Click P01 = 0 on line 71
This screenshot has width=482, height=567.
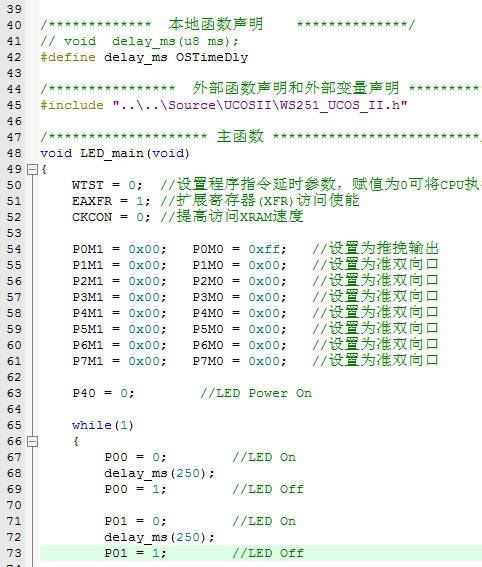pyautogui.click(x=136, y=521)
